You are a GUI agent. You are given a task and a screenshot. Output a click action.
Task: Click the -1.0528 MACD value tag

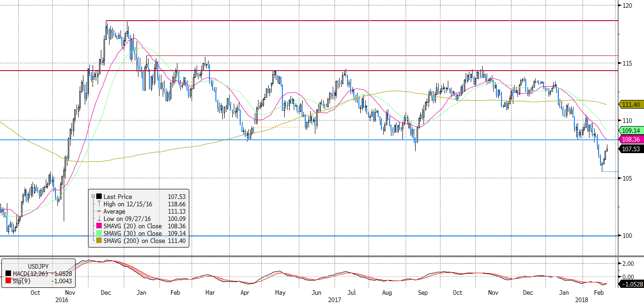click(631, 284)
